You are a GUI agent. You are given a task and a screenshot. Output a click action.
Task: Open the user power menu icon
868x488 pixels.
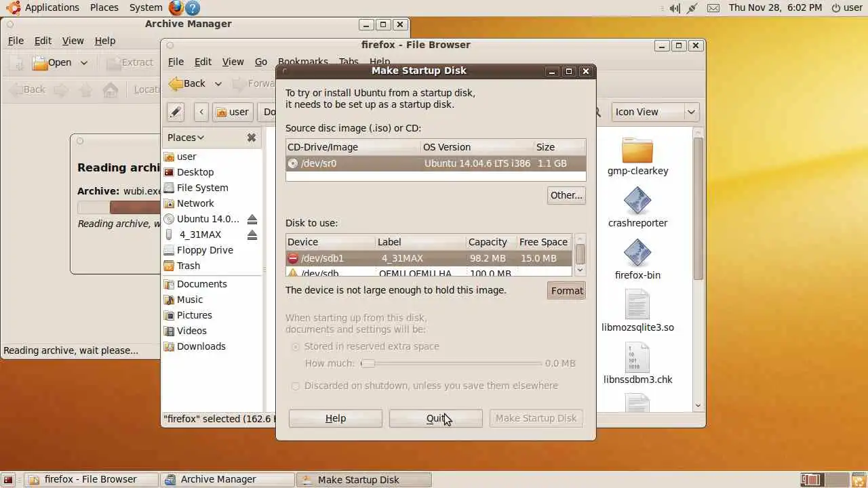click(836, 8)
